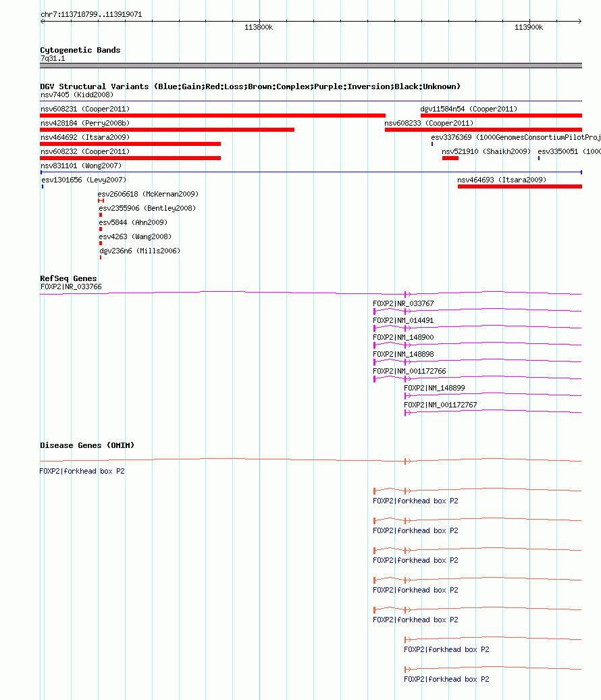Click the DGV Structural Variants track title

251,86
